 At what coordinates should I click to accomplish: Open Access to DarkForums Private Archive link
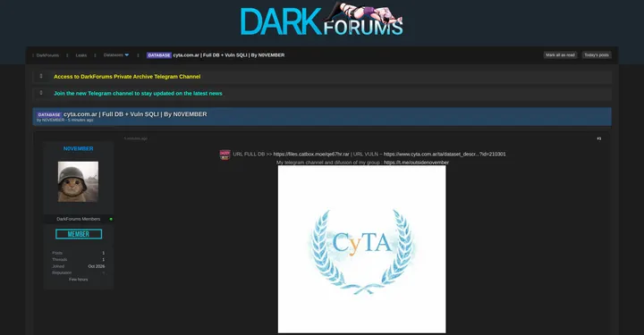[x=127, y=77]
